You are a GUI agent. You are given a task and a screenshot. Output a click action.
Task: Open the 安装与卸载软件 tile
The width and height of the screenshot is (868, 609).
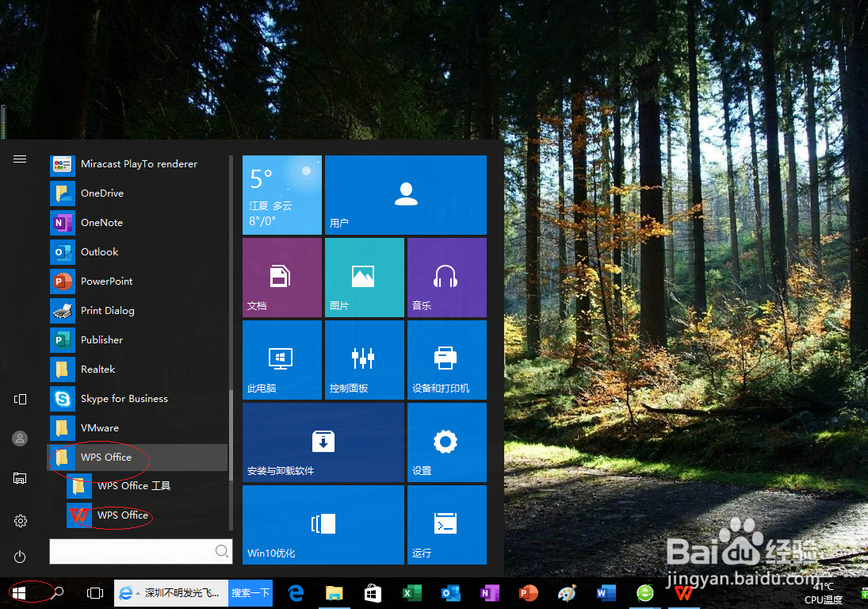coord(323,442)
